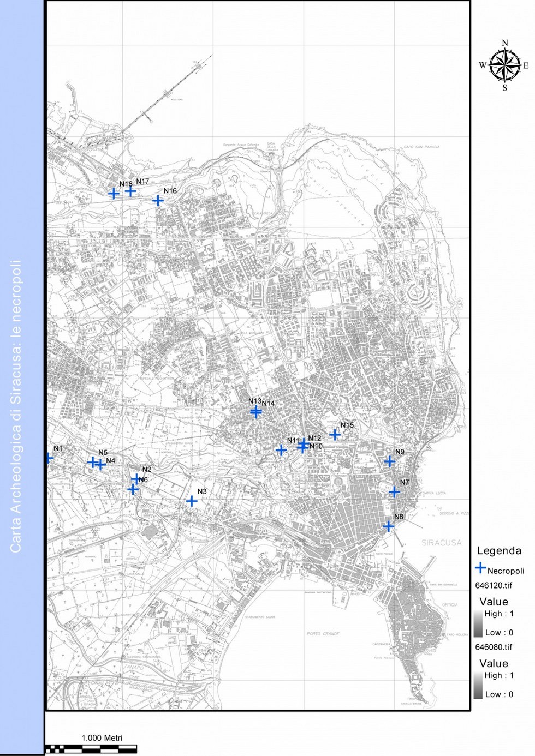
Task: Select the N8 cross near the coast
Action: 388,526
